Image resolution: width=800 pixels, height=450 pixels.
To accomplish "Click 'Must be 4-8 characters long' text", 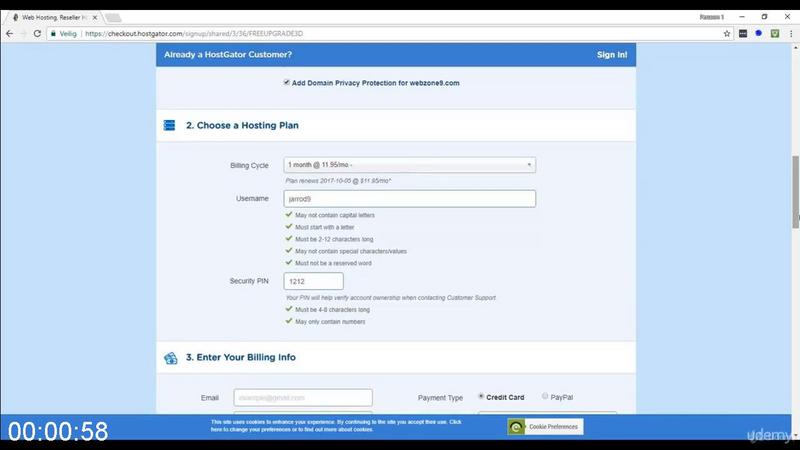I will coord(333,310).
